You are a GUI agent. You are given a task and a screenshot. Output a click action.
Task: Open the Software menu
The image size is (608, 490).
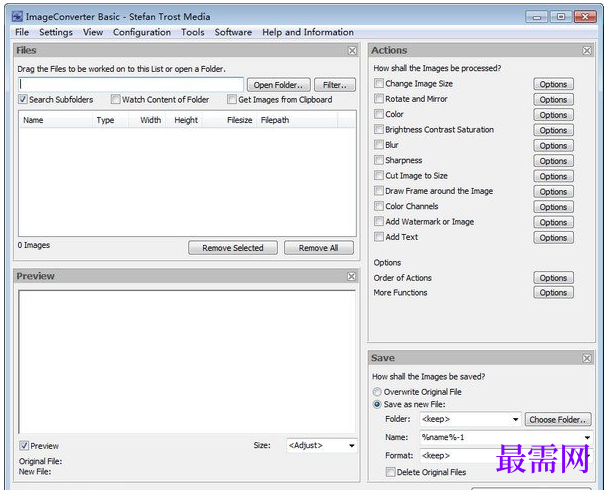[x=233, y=32]
